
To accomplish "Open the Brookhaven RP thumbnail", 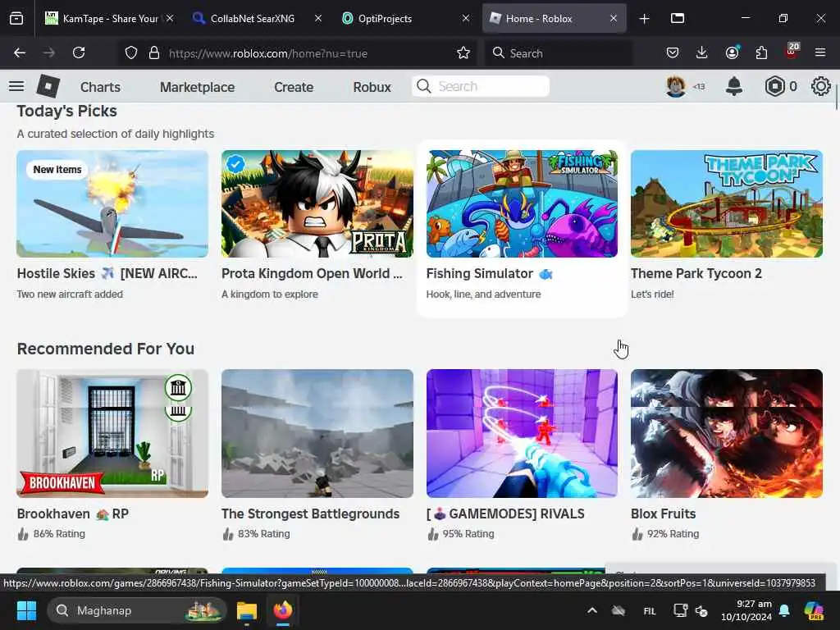I will pyautogui.click(x=112, y=433).
